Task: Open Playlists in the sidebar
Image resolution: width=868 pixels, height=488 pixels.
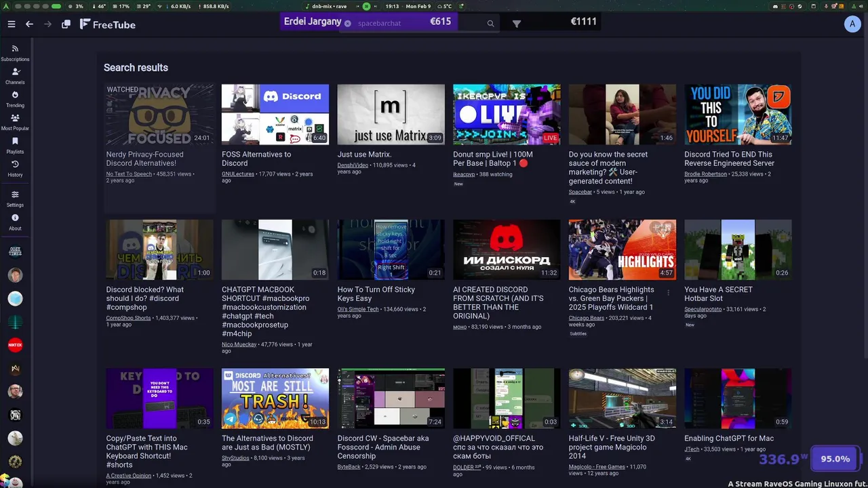Action: (x=15, y=145)
